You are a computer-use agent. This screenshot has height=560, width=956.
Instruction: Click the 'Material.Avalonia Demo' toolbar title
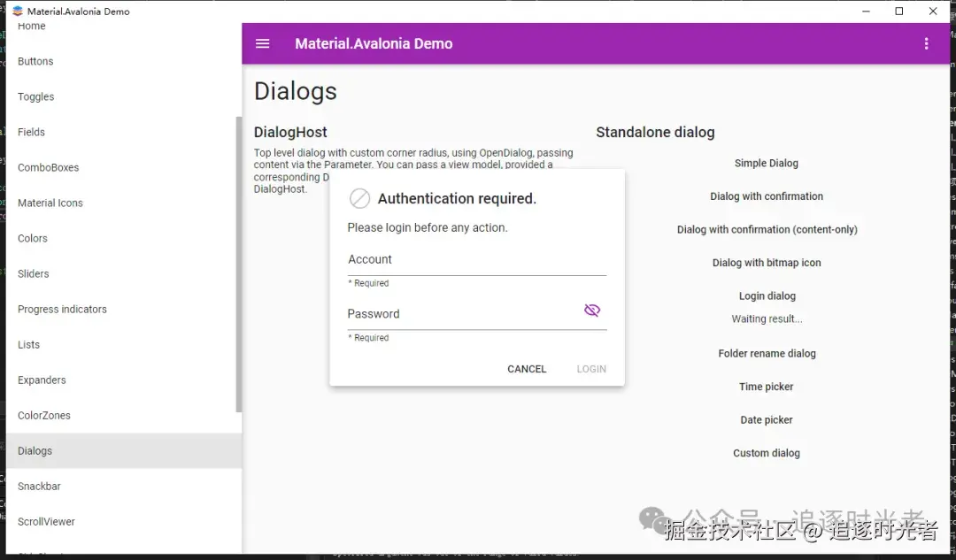[374, 44]
